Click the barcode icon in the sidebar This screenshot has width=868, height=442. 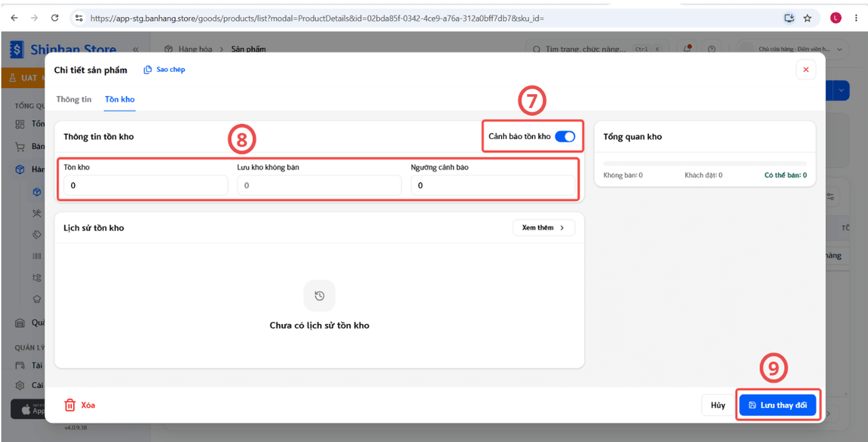pos(37,256)
